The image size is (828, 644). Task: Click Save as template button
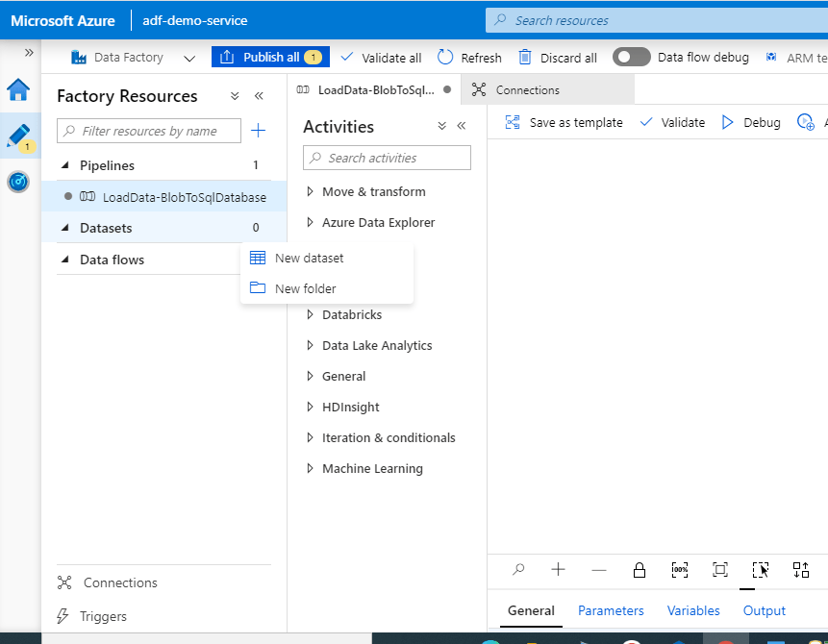564,122
